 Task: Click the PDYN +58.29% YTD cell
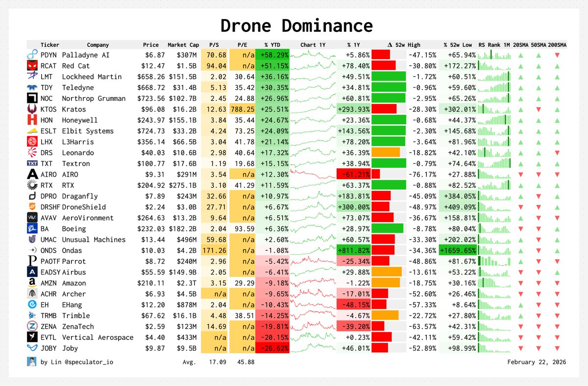(273, 55)
